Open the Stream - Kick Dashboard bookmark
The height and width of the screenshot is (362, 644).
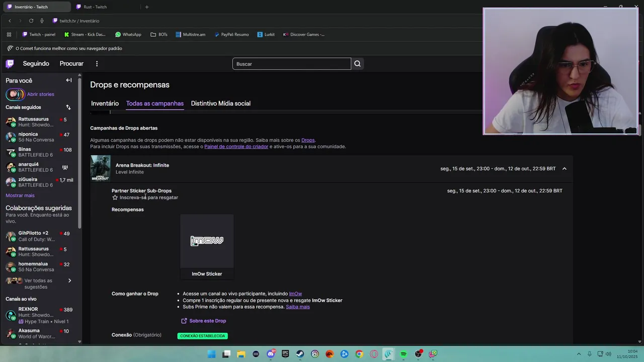point(85,35)
